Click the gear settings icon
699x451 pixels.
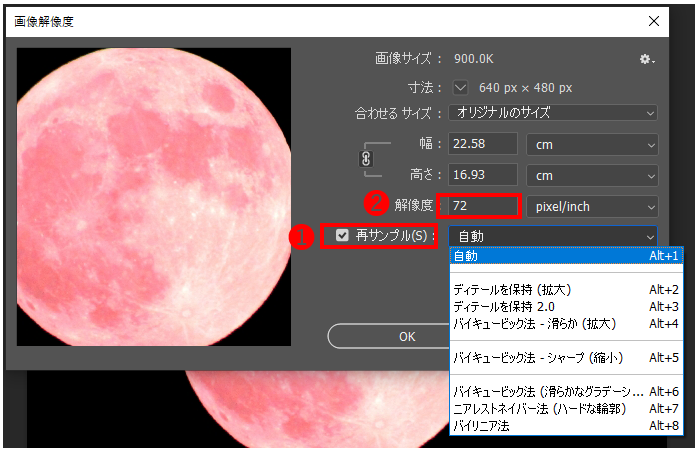pos(646,60)
